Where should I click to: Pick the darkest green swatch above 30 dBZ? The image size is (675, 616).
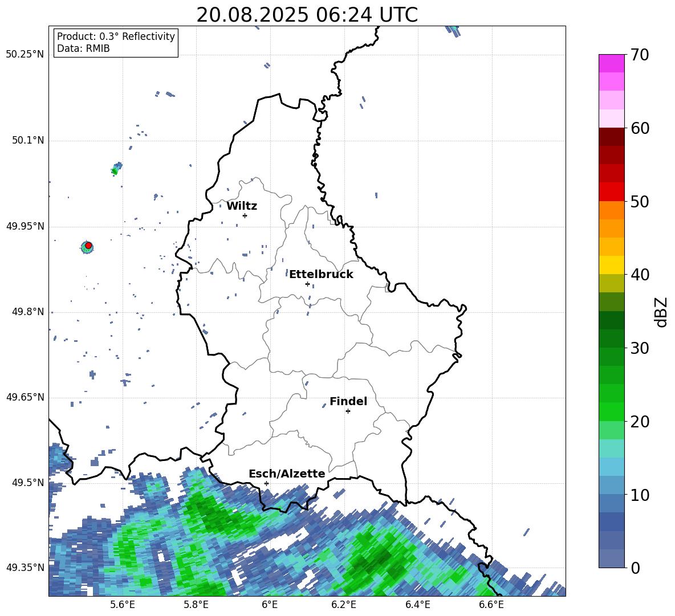point(611,320)
